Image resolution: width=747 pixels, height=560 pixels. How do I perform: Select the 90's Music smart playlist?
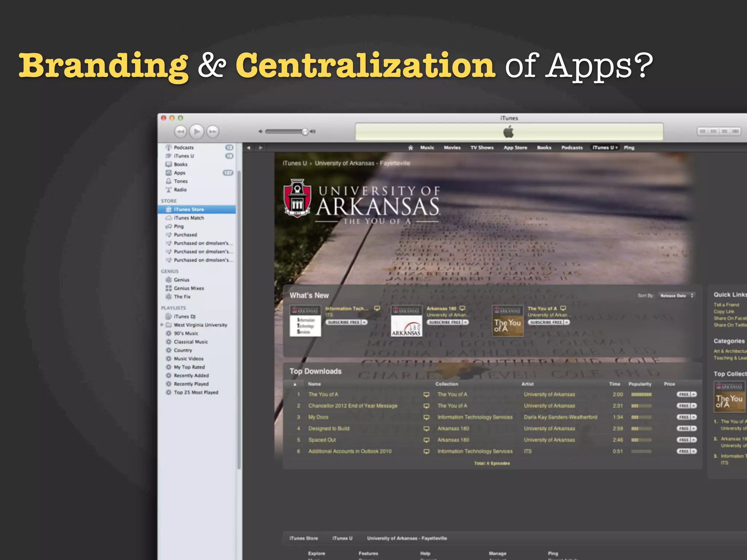point(197,333)
